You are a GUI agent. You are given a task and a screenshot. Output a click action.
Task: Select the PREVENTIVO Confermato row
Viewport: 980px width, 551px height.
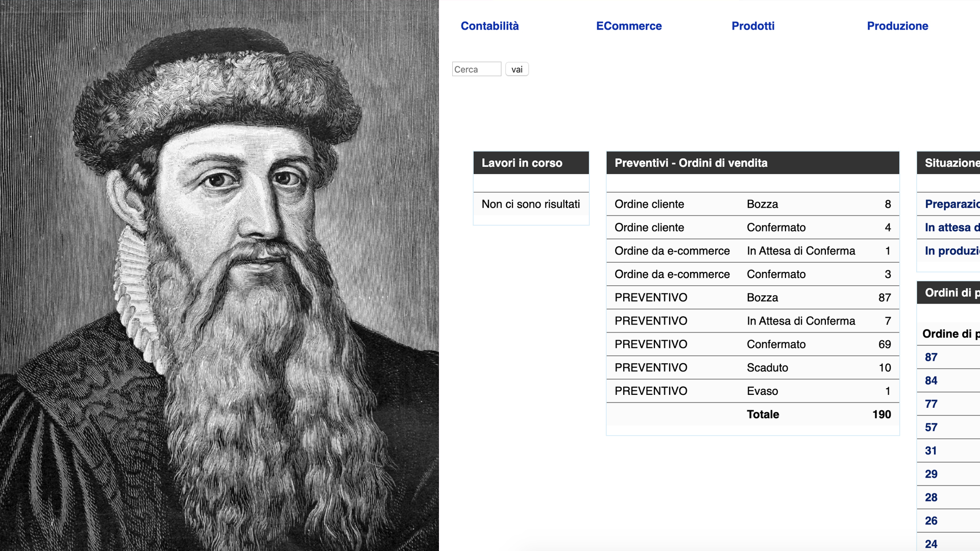(x=753, y=344)
